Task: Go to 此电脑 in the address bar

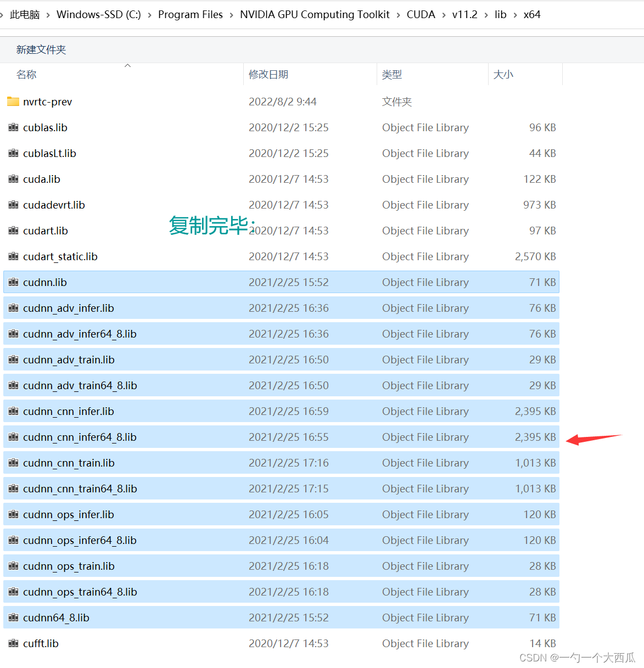Action: click(25, 15)
